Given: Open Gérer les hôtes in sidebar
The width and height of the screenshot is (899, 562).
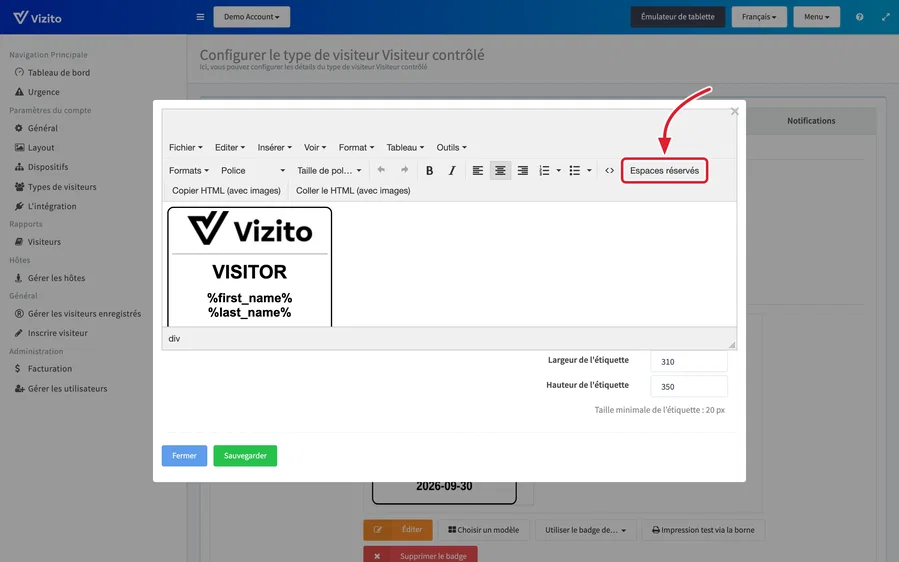Looking at the screenshot, I should click(50, 278).
